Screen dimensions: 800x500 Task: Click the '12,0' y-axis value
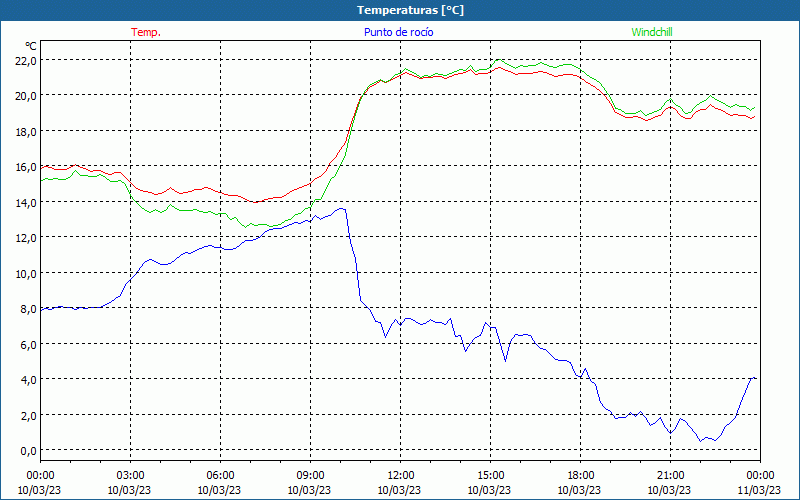(27, 238)
